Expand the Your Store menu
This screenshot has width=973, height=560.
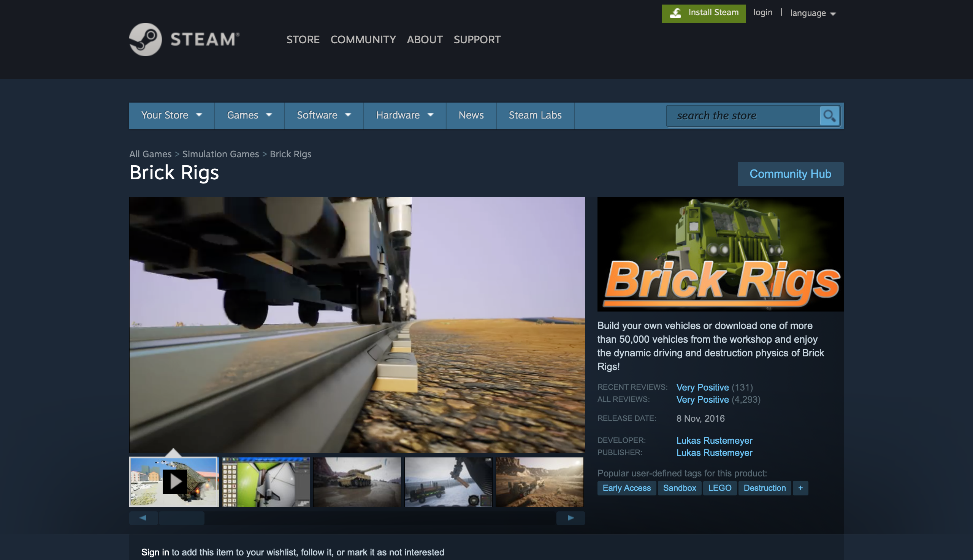171,115
